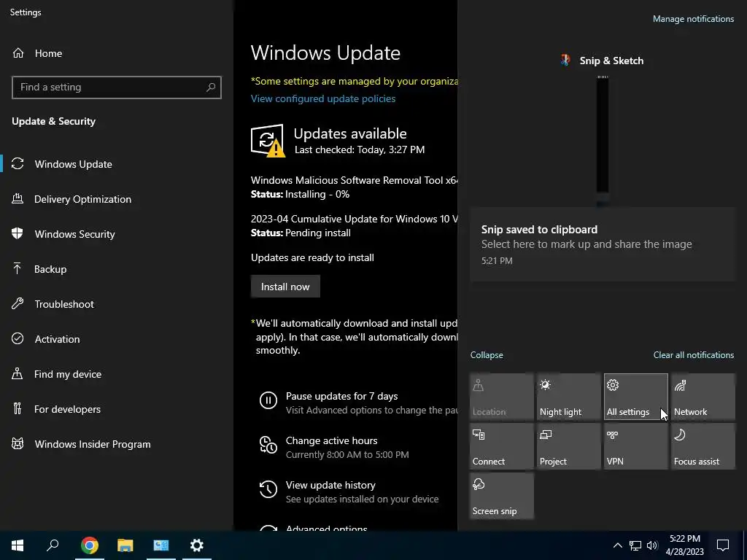Open the Snip saved to clipboard notification

click(x=603, y=244)
